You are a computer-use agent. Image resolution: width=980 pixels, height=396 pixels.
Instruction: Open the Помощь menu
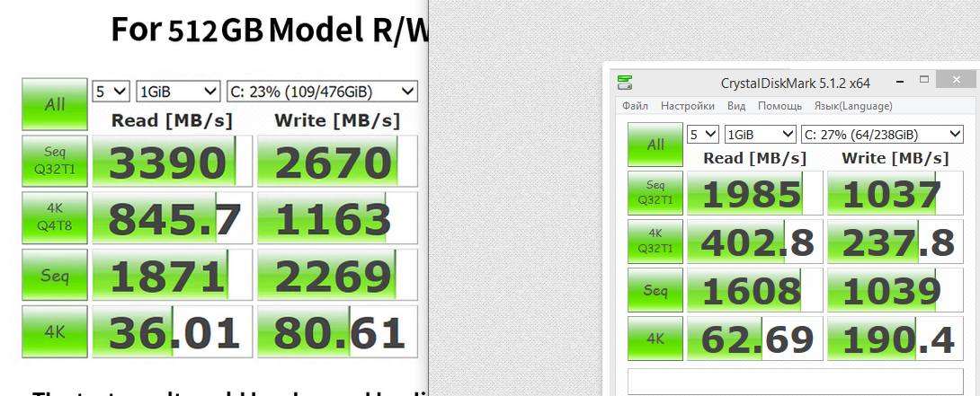[x=780, y=106]
